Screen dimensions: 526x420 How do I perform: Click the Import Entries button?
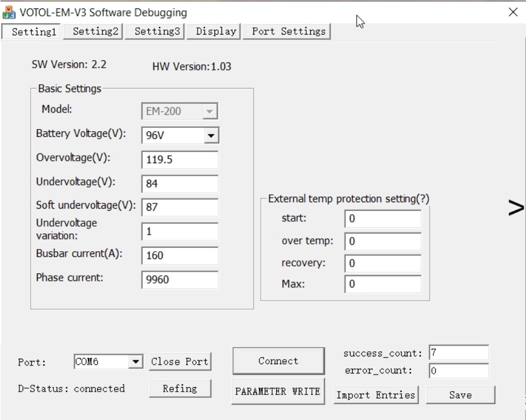pyautogui.click(x=375, y=395)
